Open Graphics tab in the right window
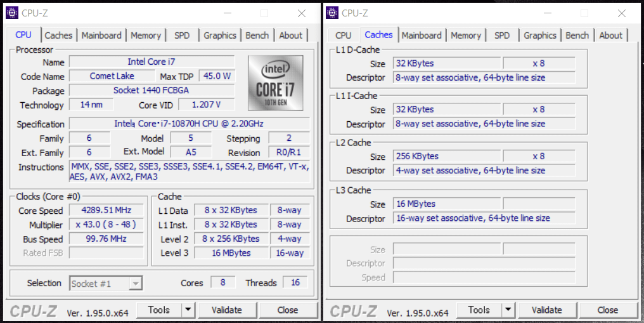Screen dimensions: 644x323 [x=540, y=36]
